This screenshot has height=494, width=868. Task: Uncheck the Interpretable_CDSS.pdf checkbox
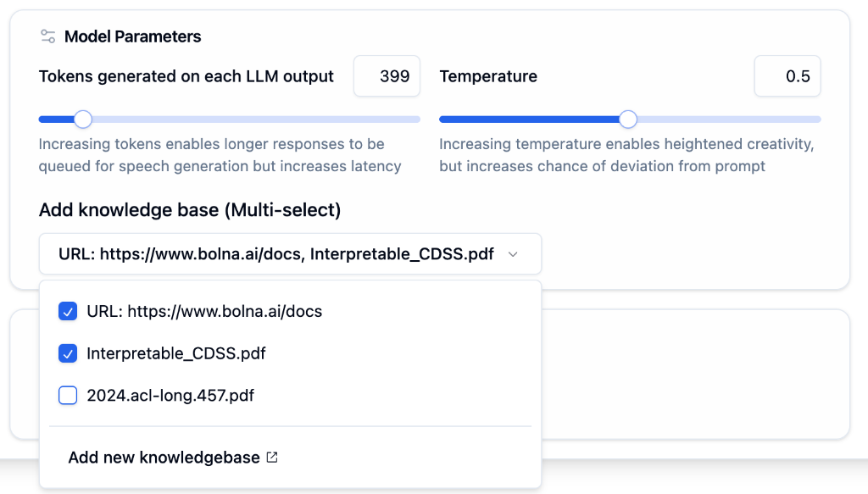click(x=68, y=353)
